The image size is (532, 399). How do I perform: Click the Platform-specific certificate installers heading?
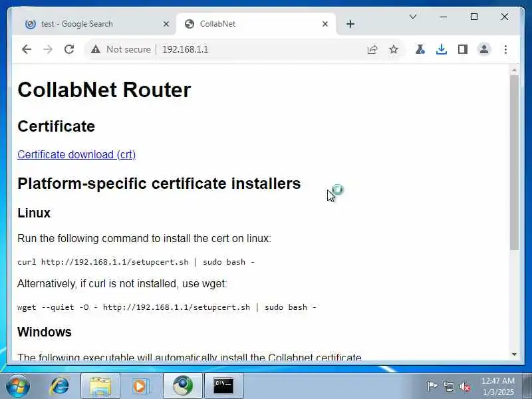coord(159,184)
